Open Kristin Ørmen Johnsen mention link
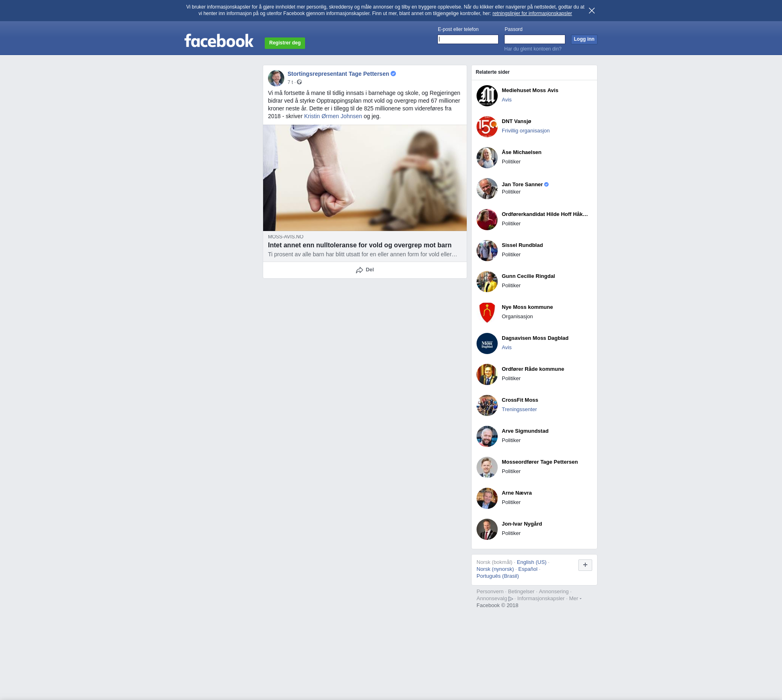 pyautogui.click(x=333, y=116)
